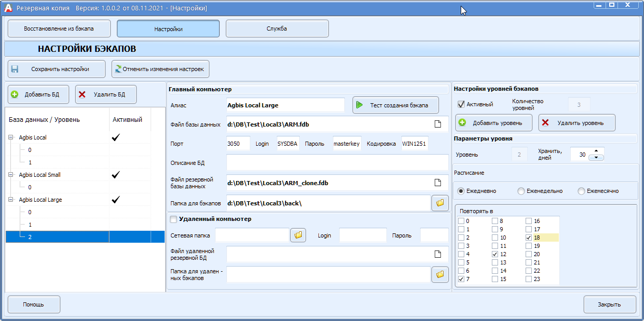This screenshot has height=321, width=644.
Task: Select the Еженедельно radio button
Action: coord(521,191)
